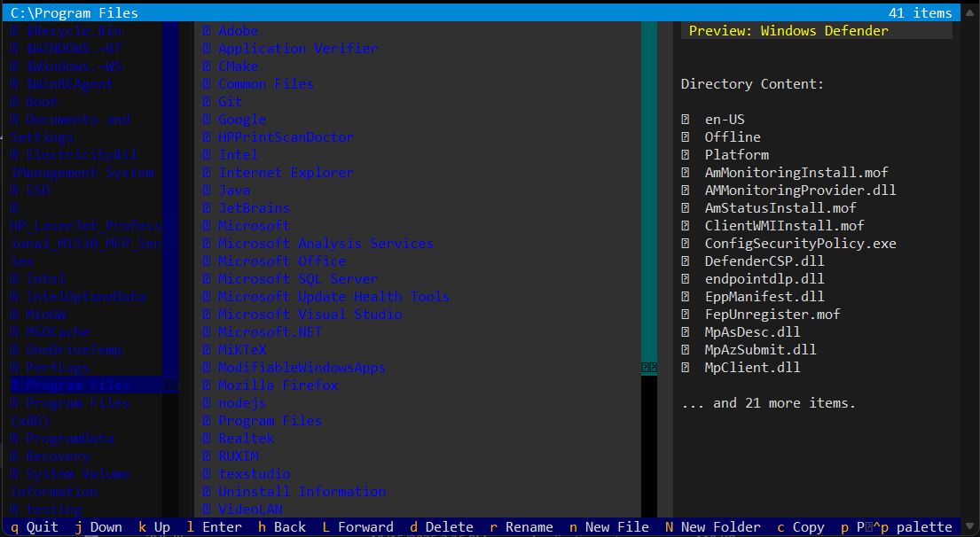Click the folder icon beside Mozilla Firefox
Image resolution: width=980 pixels, height=537 pixels.
tap(207, 385)
